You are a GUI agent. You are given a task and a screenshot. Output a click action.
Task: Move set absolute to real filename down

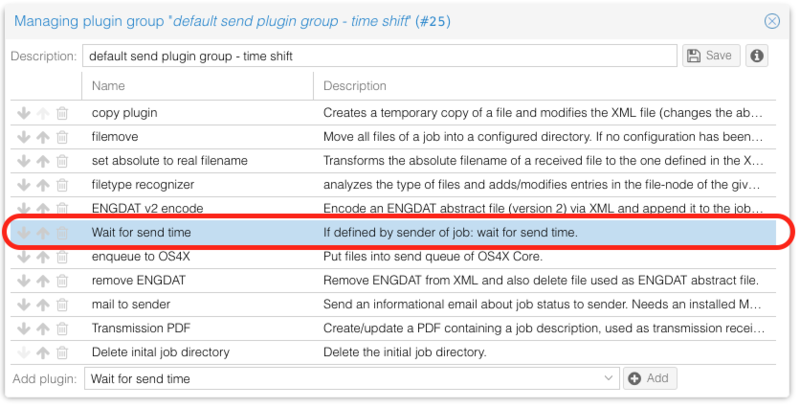click(x=24, y=161)
